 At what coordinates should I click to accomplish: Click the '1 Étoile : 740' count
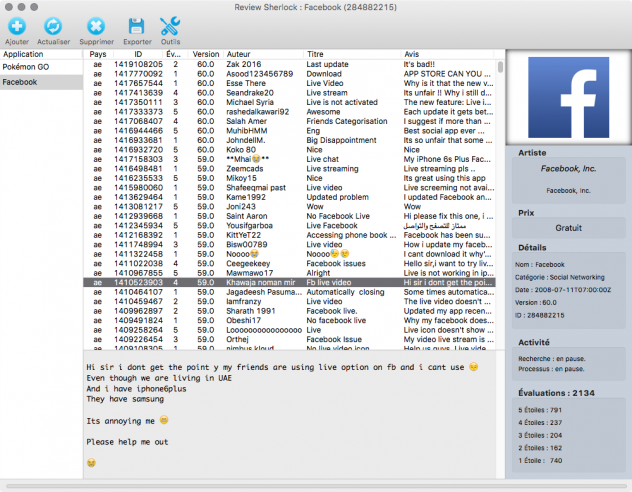pyautogui.click(x=540, y=461)
